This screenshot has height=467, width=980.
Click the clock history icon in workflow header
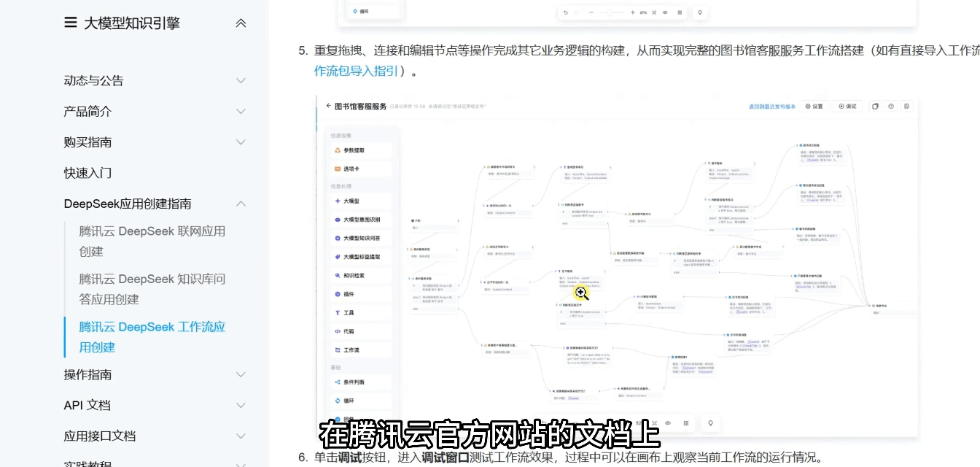[891, 107]
